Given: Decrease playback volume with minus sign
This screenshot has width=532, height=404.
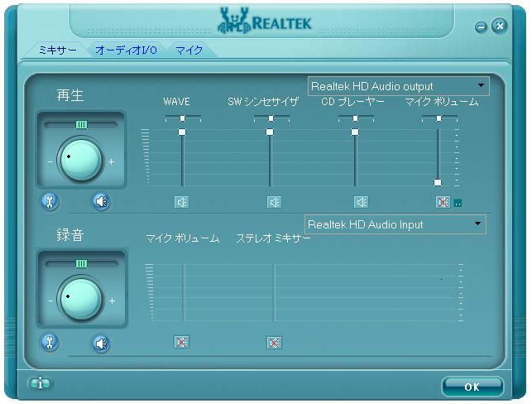Looking at the screenshot, I should 50,162.
